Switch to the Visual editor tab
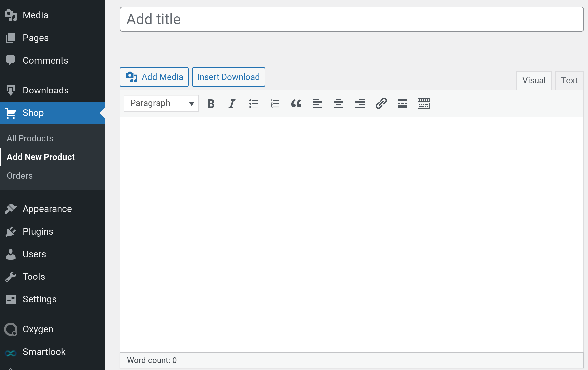This screenshot has width=588, height=370. tap(534, 81)
